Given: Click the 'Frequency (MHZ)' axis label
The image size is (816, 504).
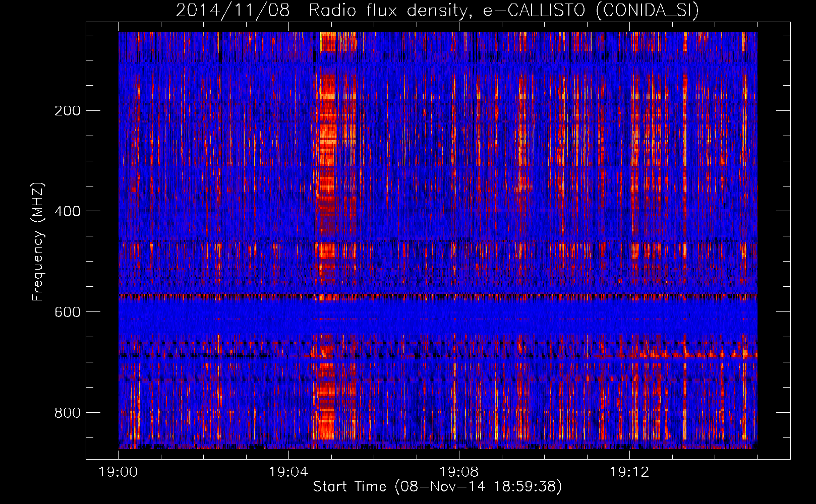Looking at the screenshot, I should point(38,242).
